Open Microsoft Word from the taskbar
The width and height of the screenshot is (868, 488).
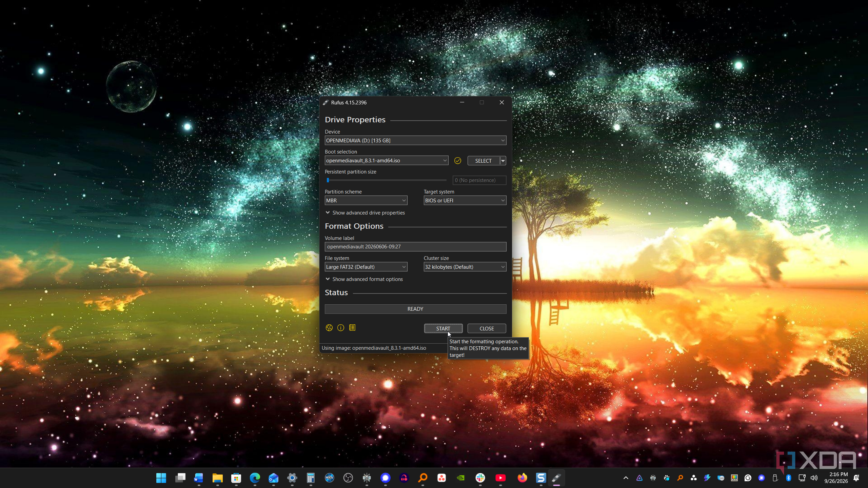[x=198, y=478]
